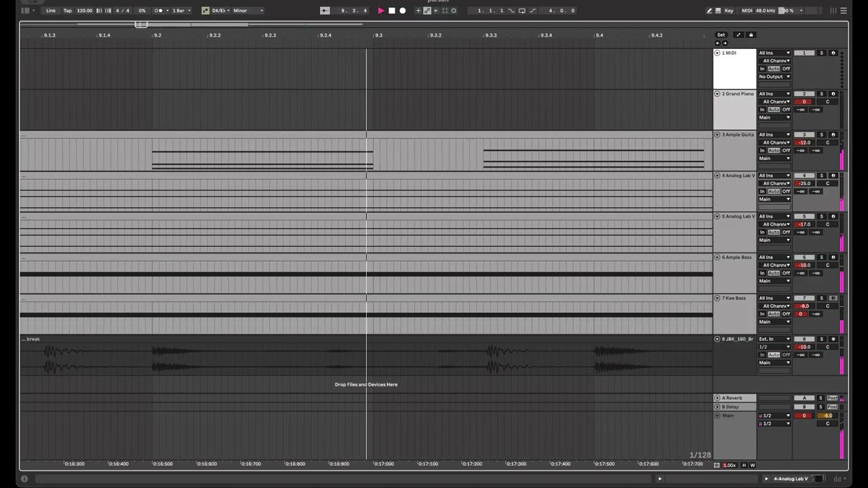Select the B Delay return track
868x488 pixels.
(735, 407)
